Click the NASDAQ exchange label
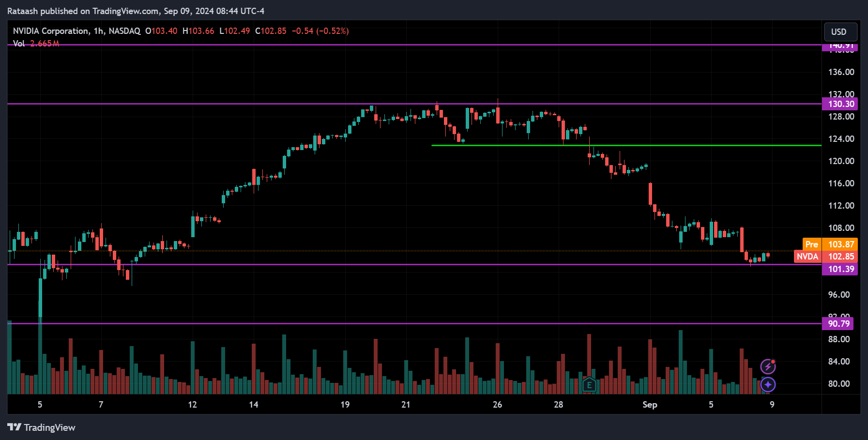Image resolution: width=868 pixels, height=440 pixels. click(124, 31)
